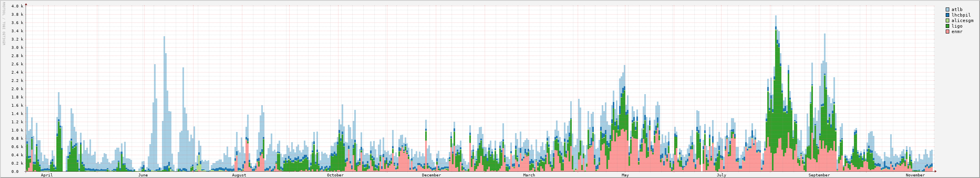Click the red arrow ending the time axis
The width and height of the screenshot is (980, 178).
pyautogui.click(x=935, y=172)
